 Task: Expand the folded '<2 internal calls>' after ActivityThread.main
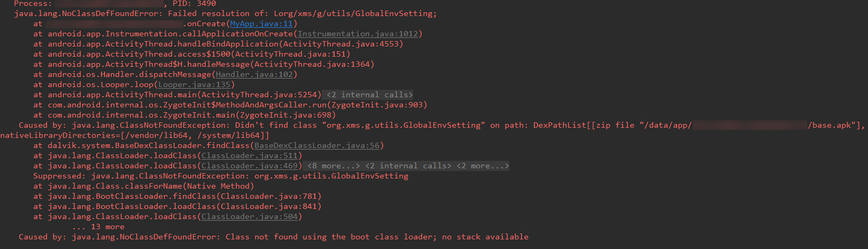tap(369, 95)
